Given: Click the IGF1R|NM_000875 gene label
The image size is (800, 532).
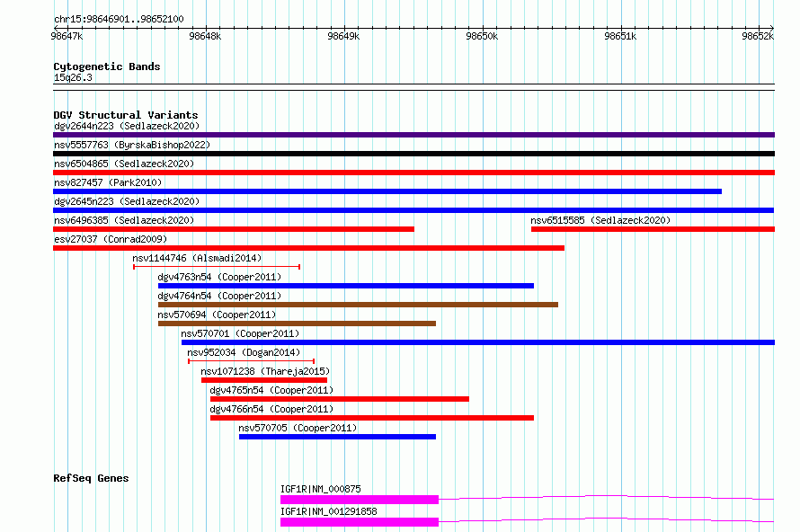Looking at the screenshot, I should coord(320,489).
